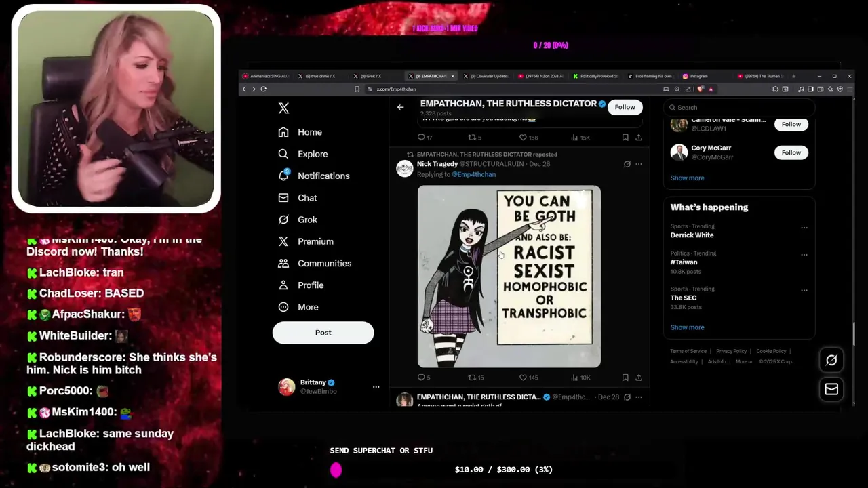Open the goth cartoon image
The width and height of the screenshot is (868, 488).
point(509,277)
